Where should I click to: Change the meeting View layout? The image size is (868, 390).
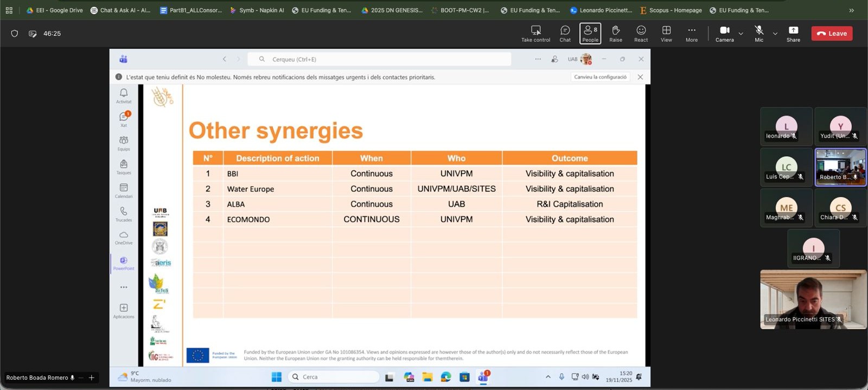[666, 33]
